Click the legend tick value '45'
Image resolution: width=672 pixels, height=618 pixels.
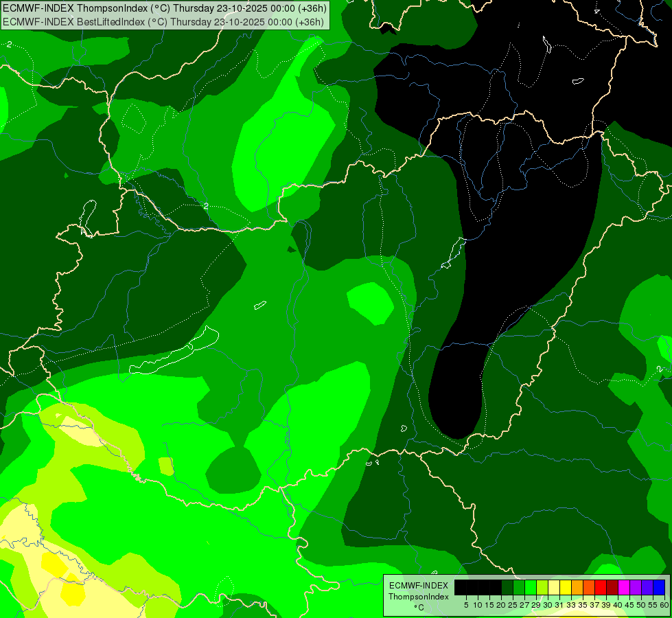(629, 605)
